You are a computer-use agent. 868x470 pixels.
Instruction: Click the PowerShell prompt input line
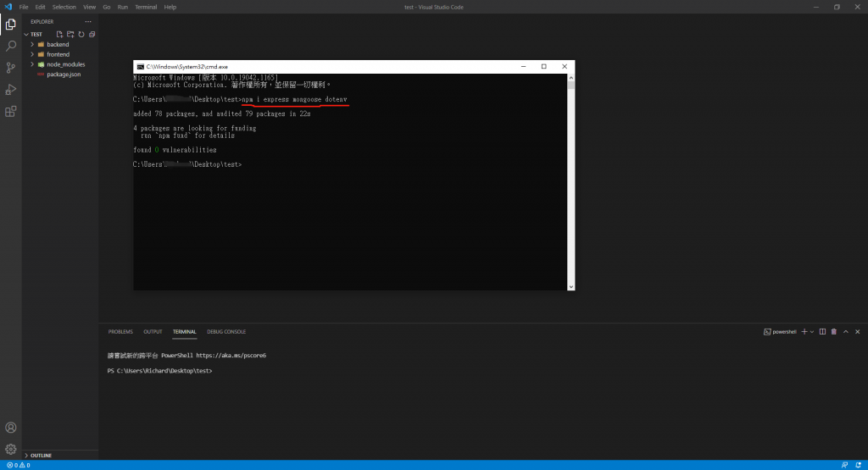pyautogui.click(x=160, y=371)
